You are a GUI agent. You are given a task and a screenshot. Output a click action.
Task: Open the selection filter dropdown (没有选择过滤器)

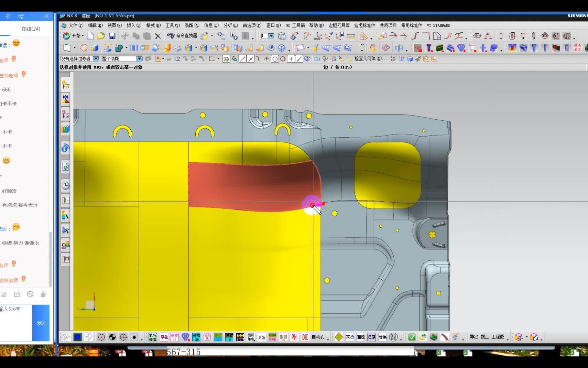click(x=96, y=59)
